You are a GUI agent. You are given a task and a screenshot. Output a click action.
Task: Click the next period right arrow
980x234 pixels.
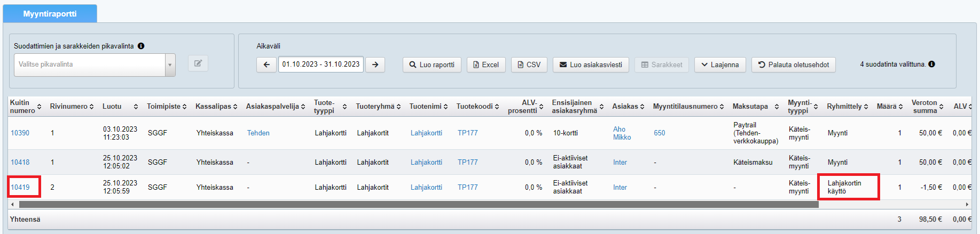click(x=375, y=64)
